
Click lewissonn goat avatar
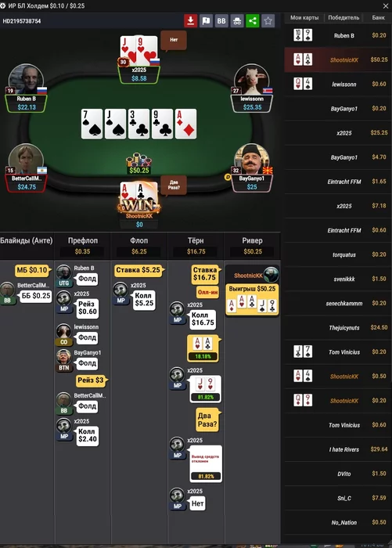251,80
